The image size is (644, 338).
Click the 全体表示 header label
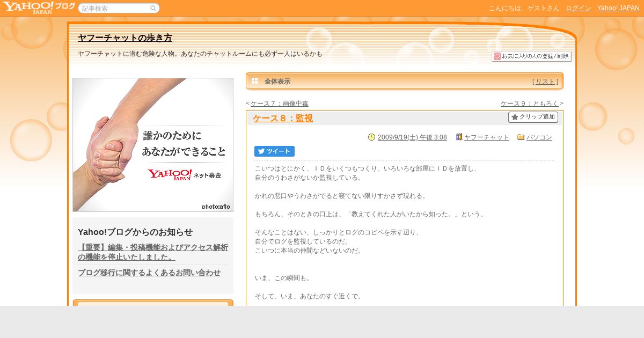pos(277,82)
